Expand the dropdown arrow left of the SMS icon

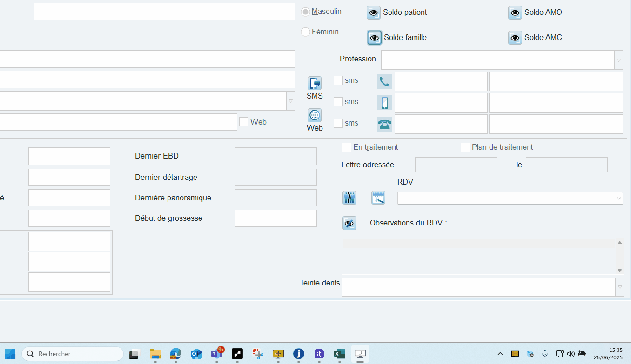point(290,101)
